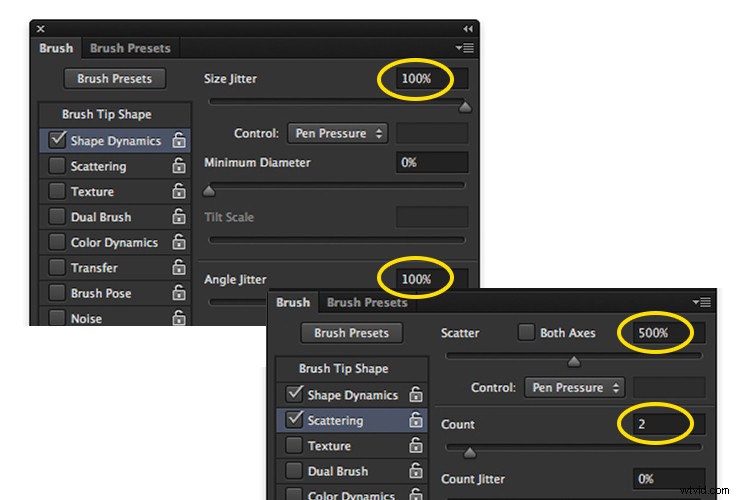
Task: Select the Brush Pose label in upper panel
Action: tap(101, 293)
